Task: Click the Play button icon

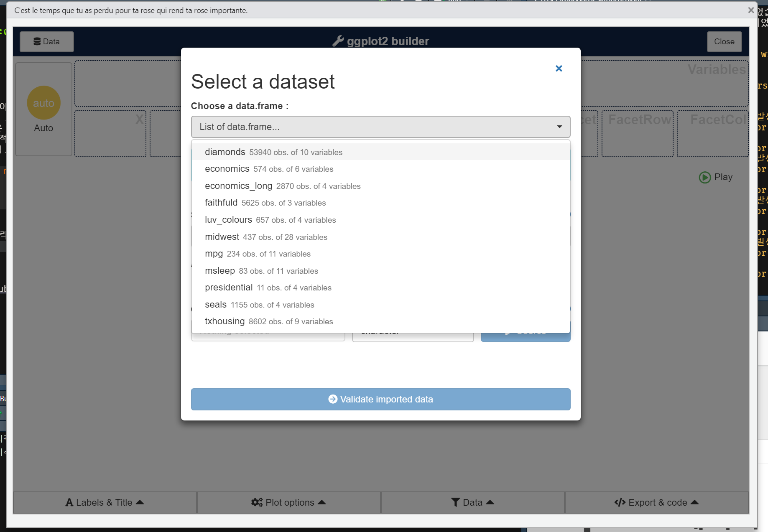Action: 705,177
